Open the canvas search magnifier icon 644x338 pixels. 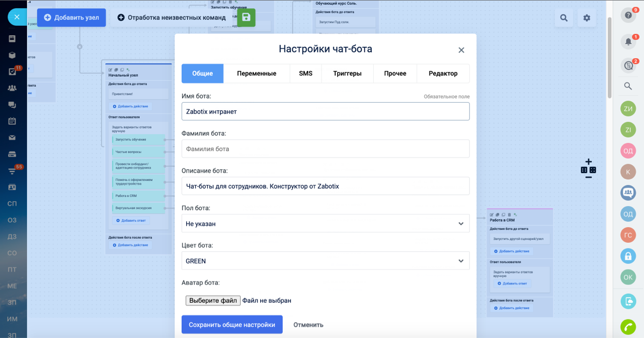tap(563, 18)
